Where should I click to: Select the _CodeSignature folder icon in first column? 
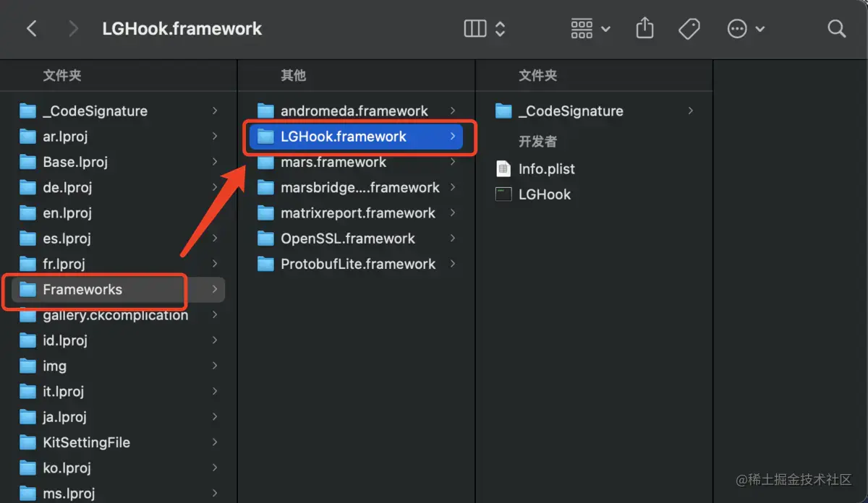click(x=27, y=111)
